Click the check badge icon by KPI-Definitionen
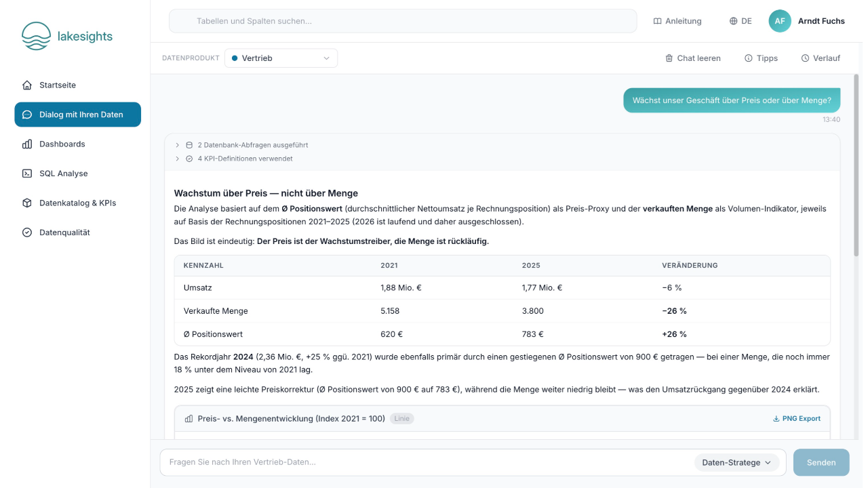868x488 pixels. (x=189, y=159)
